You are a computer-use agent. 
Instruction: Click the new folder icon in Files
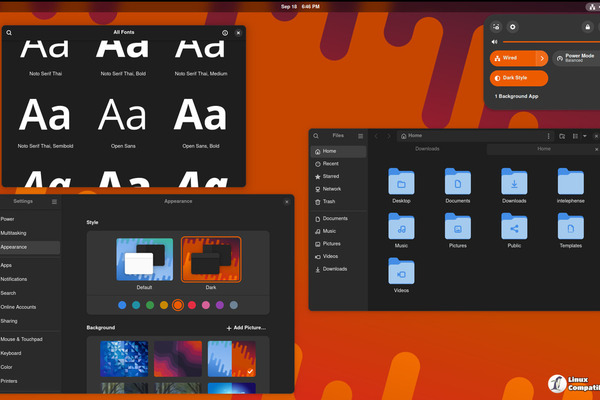click(562, 135)
